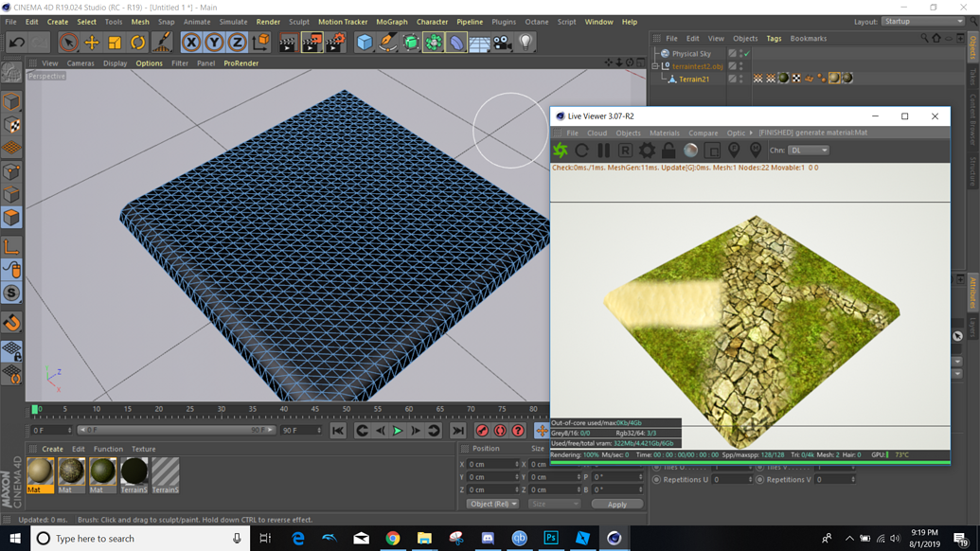Adjust the end frame 90 F stepper
The width and height of the screenshot is (980, 551).
(319, 431)
